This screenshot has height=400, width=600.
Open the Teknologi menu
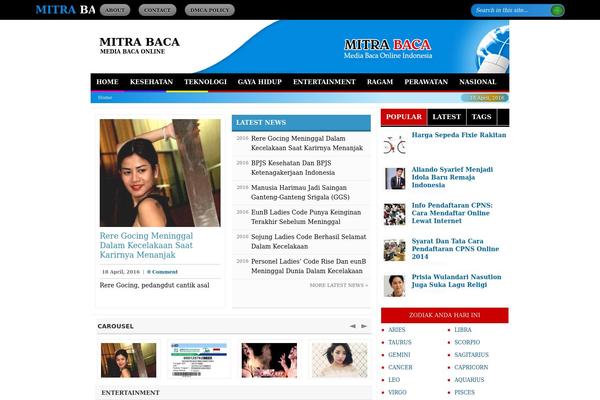tap(205, 82)
